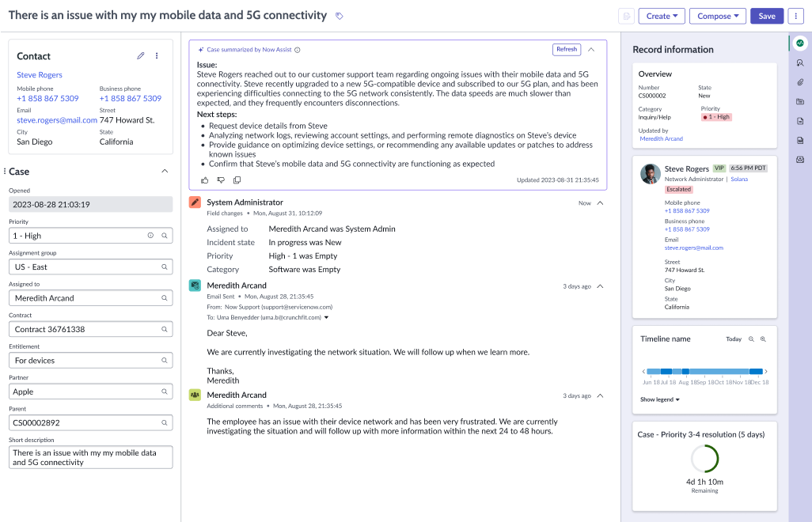Copy the Now Assist case summary

point(237,180)
